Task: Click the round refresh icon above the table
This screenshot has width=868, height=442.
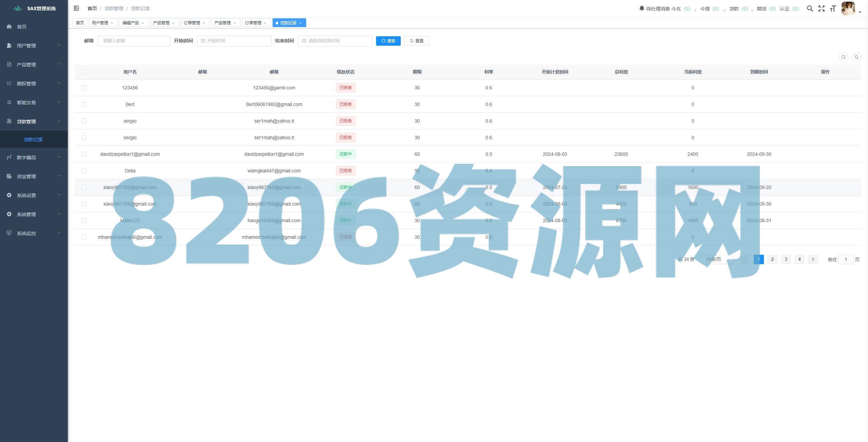Action: click(x=856, y=57)
